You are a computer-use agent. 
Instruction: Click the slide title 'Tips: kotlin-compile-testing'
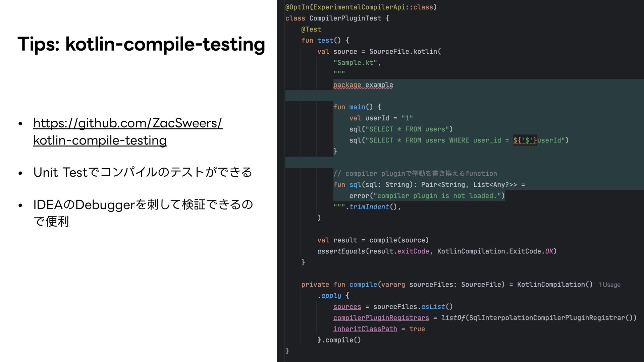[141, 44]
